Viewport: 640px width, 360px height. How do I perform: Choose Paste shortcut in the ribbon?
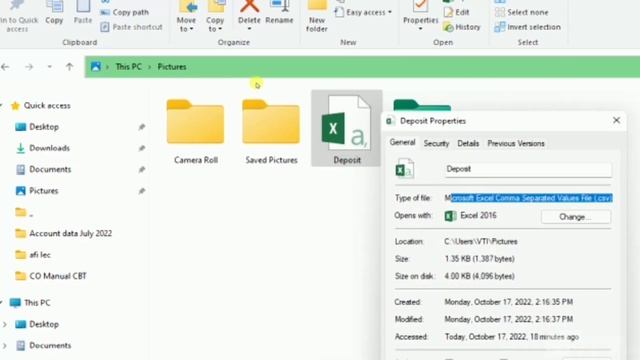tap(131, 27)
